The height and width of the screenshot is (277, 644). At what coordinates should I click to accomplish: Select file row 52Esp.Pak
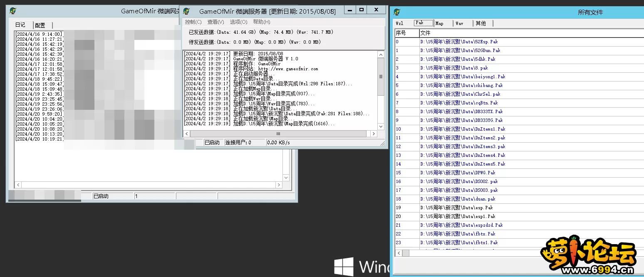(519, 42)
